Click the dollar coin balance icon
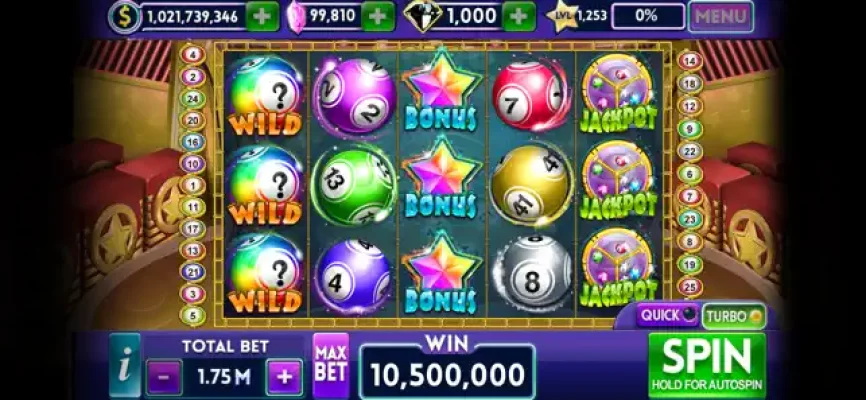 125,17
